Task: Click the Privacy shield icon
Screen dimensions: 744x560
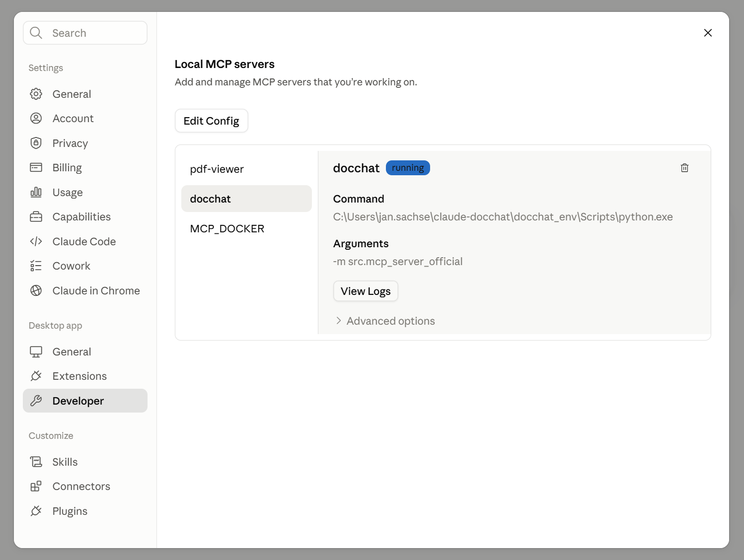Action: tap(36, 143)
